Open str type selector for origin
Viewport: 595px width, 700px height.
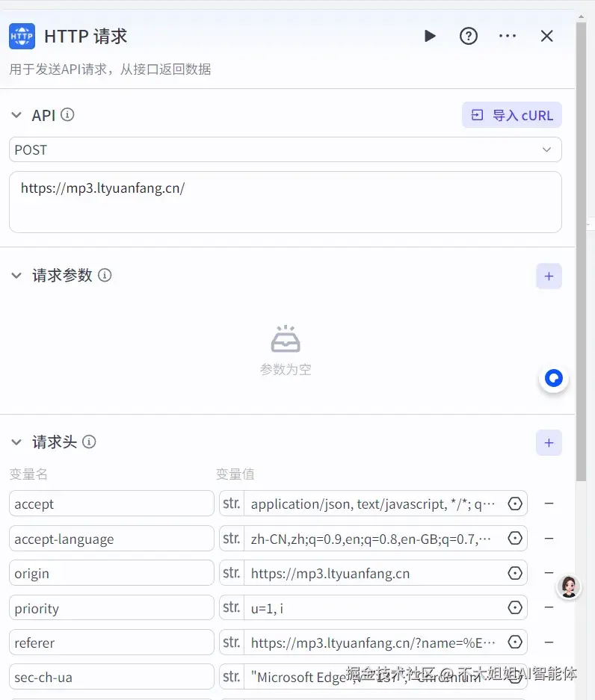point(232,573)
